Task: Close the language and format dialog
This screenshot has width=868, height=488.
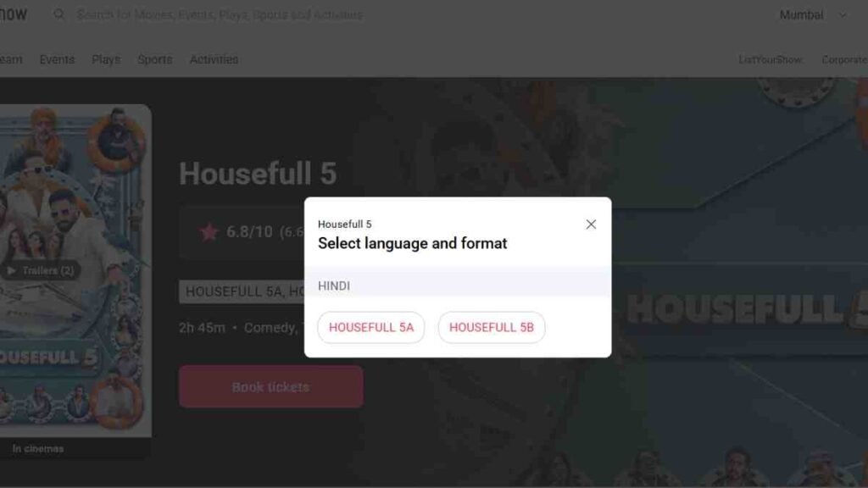Action: 591,224
